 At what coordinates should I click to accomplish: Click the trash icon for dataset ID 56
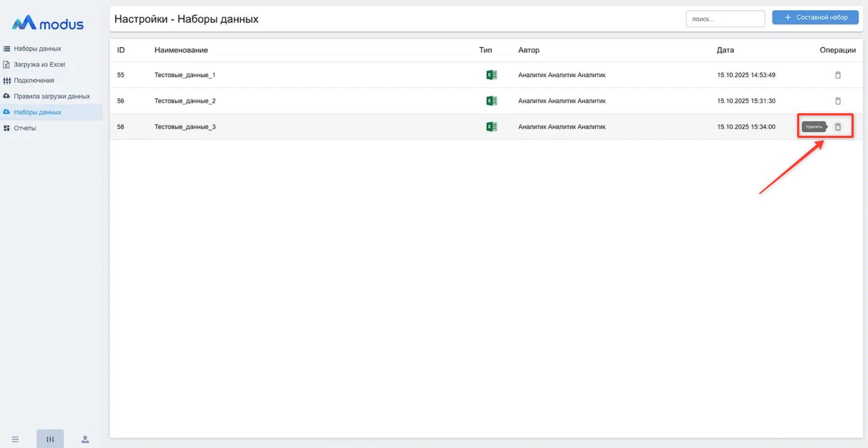click(838, 101)
